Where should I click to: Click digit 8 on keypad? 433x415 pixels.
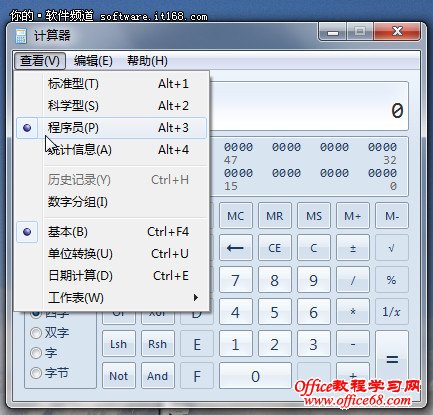pyautogui.click(x=275, y=280)
